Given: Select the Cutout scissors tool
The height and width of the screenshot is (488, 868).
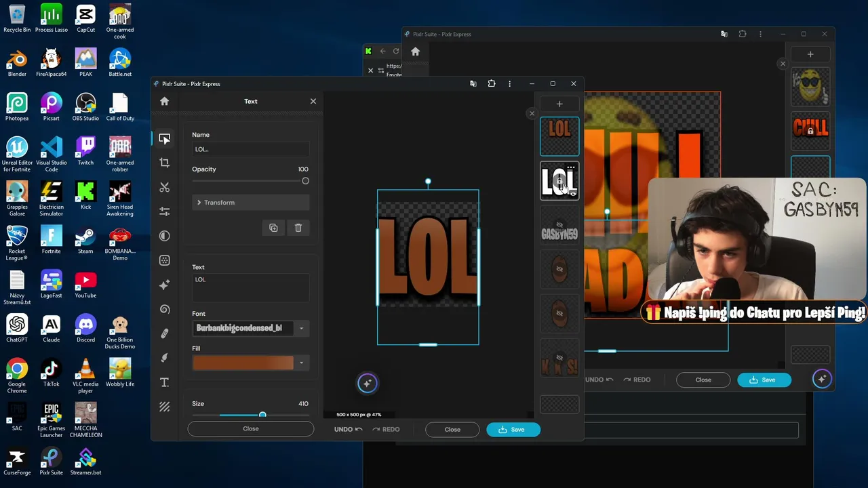Looking at the screenshot, I should pyautogui.click(x=164, y=187).
